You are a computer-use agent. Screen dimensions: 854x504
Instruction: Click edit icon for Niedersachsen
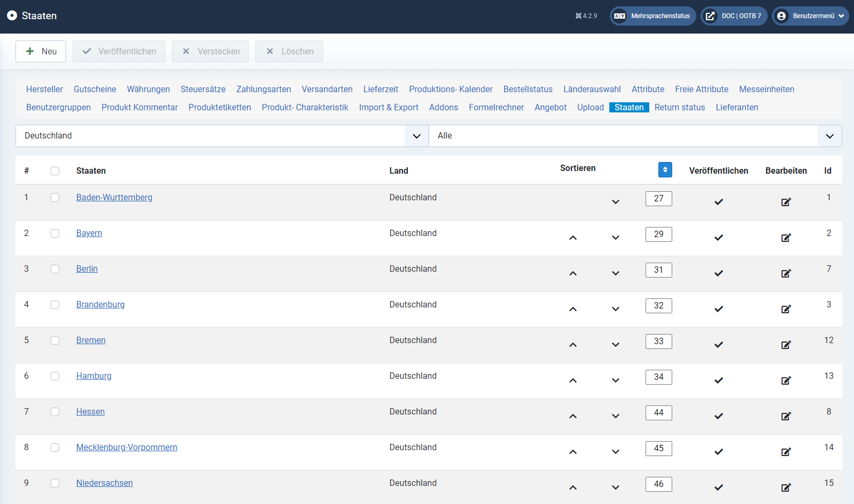(x=786, y=487)
